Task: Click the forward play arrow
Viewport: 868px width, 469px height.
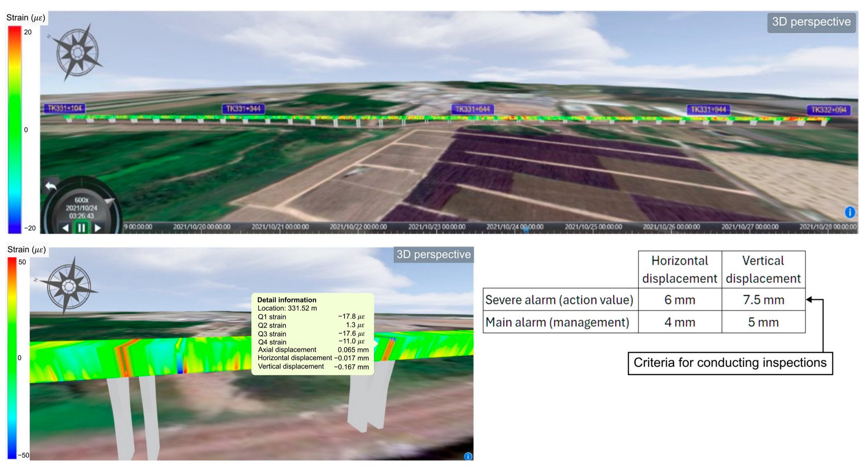Action: (x=98, y=228)
